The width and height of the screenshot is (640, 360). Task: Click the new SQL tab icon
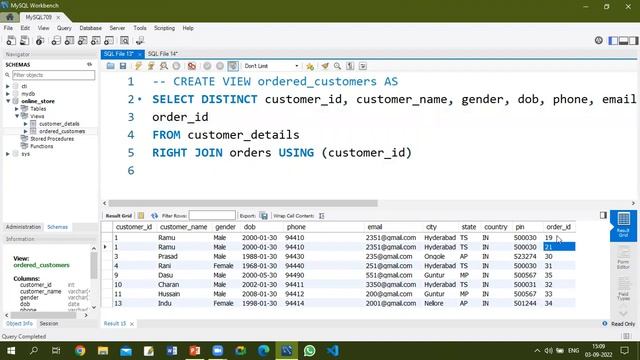pyautogui.click(x=11, y=40)
